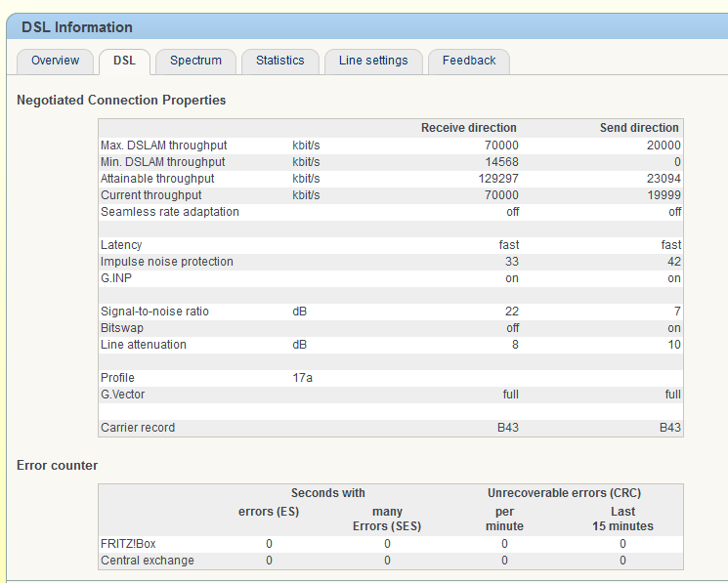Image resolution: width=728 pixels, height=583 pixels.
Task: Click the attainable throughput value 129297
Action: pyautogui.click(x=495, y=179)
